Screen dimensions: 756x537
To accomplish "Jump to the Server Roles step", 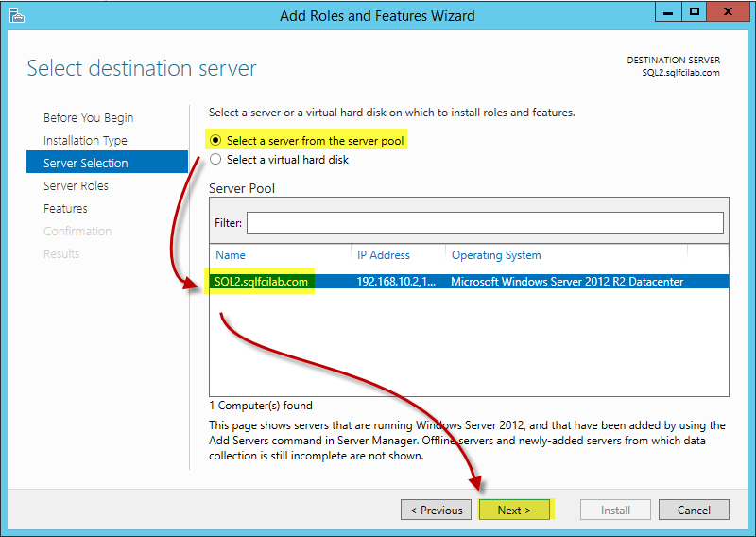I will click(x=76, y=185).
